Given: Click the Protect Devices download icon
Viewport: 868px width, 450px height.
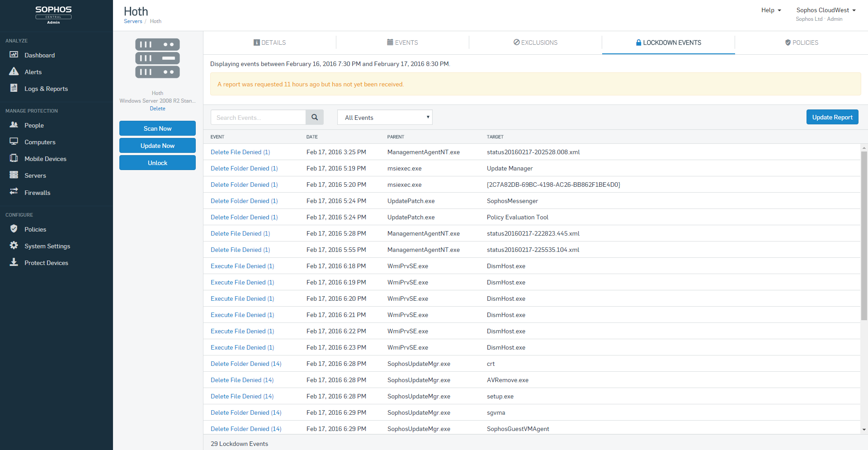Looking at the screenshot, I should click(x=14, y=262).
